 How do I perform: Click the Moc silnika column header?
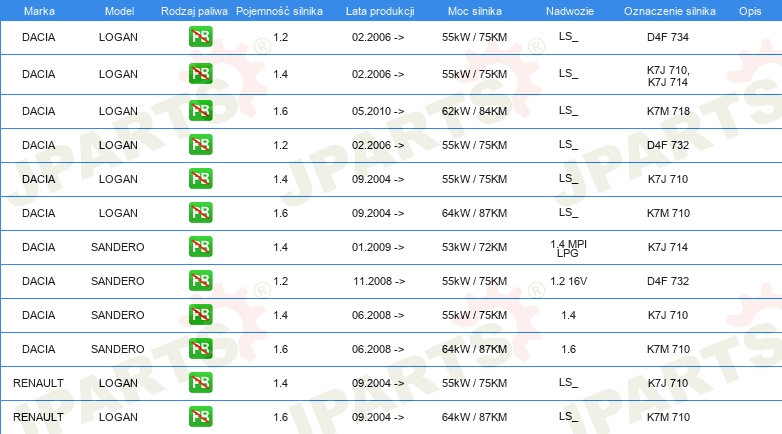click(475, 11)
